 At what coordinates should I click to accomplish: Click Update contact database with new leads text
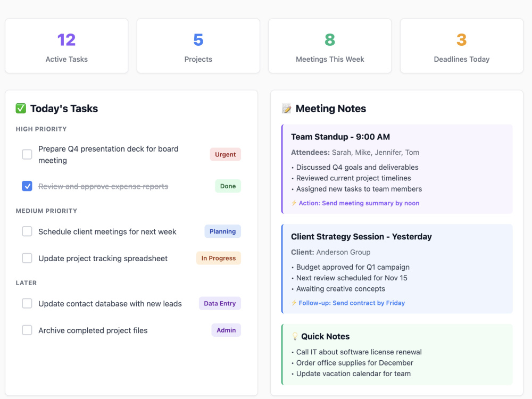(110, 303)
